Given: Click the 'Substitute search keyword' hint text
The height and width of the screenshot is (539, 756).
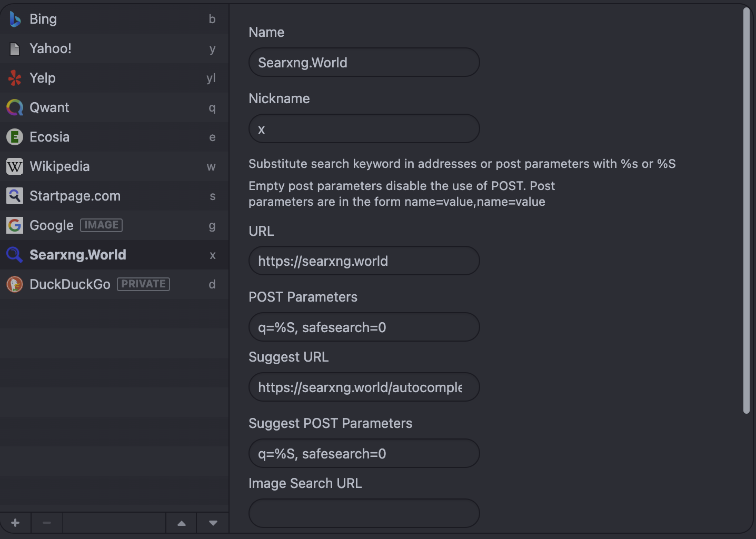Looking at the screenshot, I should [462, 164].
